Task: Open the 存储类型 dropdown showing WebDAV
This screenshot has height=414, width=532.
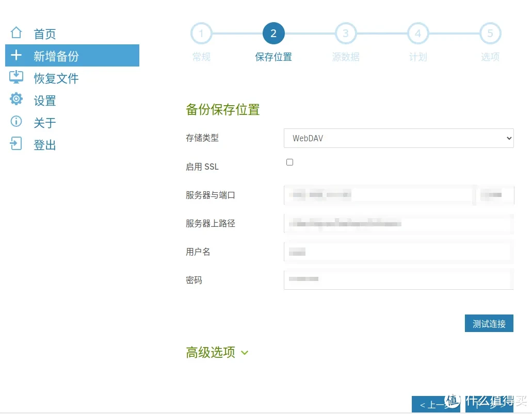Action: point(398,138)
